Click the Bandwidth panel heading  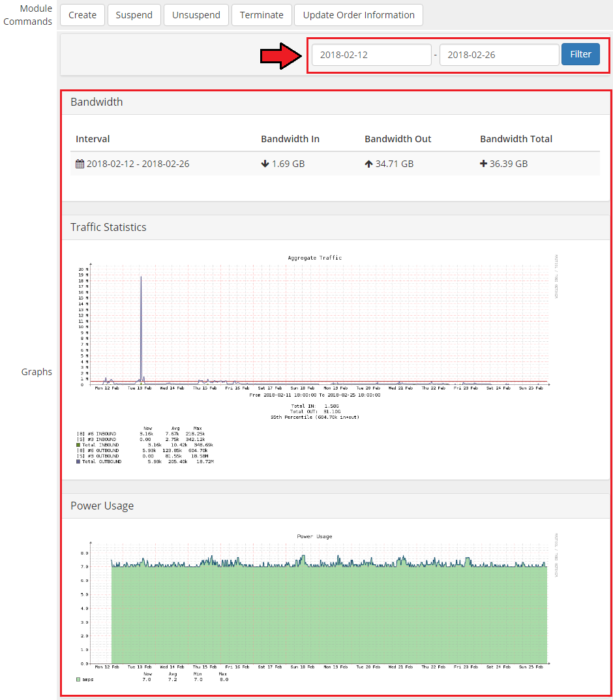coord(97,102)
